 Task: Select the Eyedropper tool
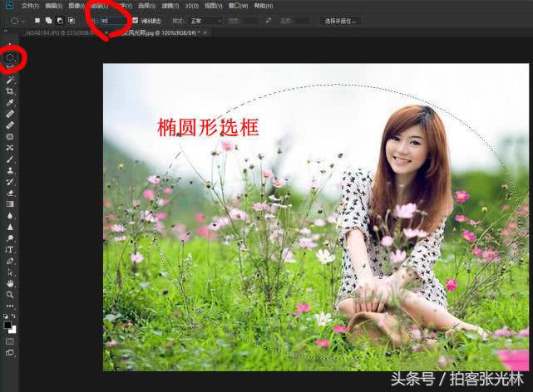[x=10, y=102]
